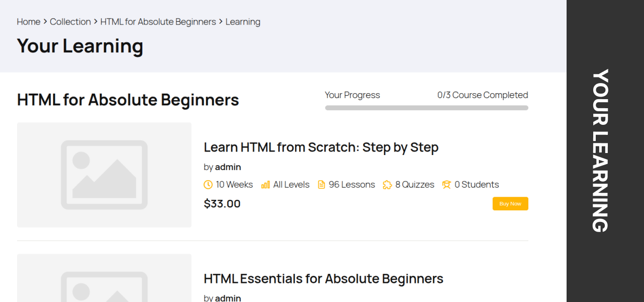Click the graduate icon beside 0 Students
Screen dimensions: 644x302
pos(446,185)
